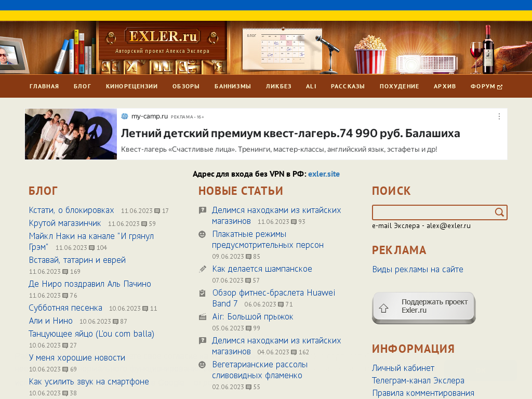Open the БЛОГ section heading
This screenshot has width=532, height=399.
click(43, 191)
